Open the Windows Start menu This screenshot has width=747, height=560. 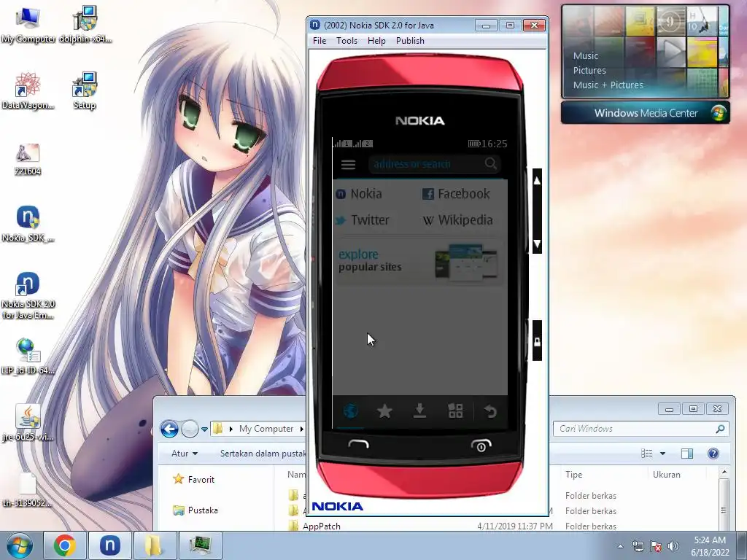[20, 545]
